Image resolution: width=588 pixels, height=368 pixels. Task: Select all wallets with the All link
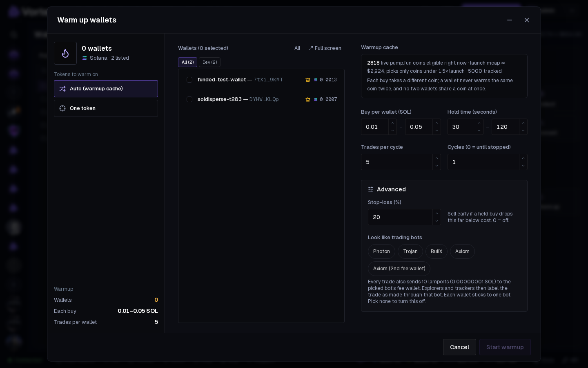tap(297, 48)
